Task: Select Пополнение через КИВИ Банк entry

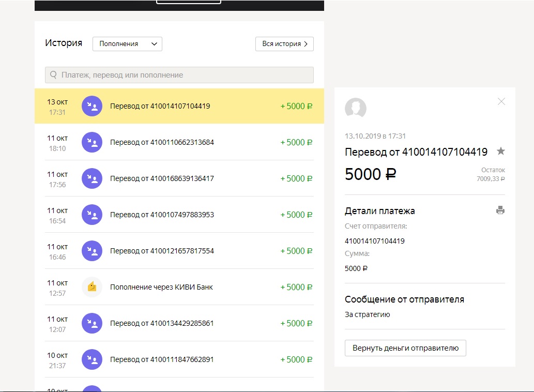Action: [x=179, y=287]
